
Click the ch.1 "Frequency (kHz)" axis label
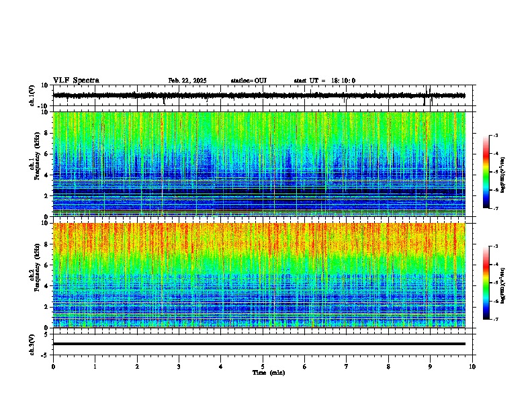tap(37, 156)
